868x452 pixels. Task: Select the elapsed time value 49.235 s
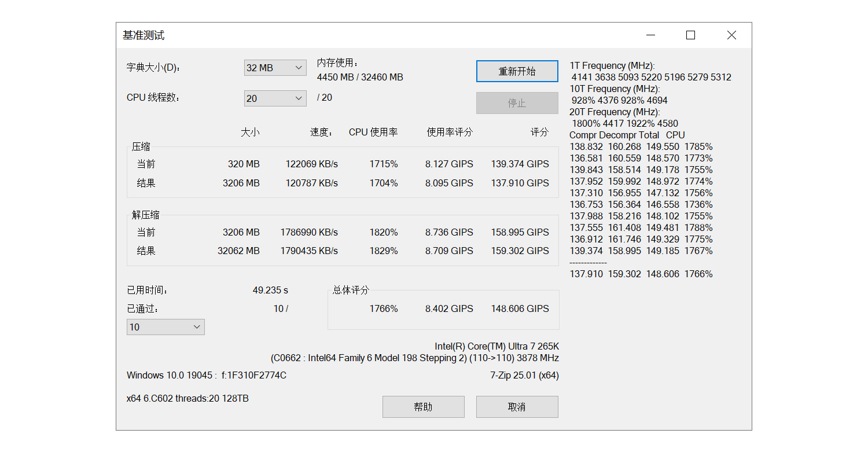coord(270,290)
